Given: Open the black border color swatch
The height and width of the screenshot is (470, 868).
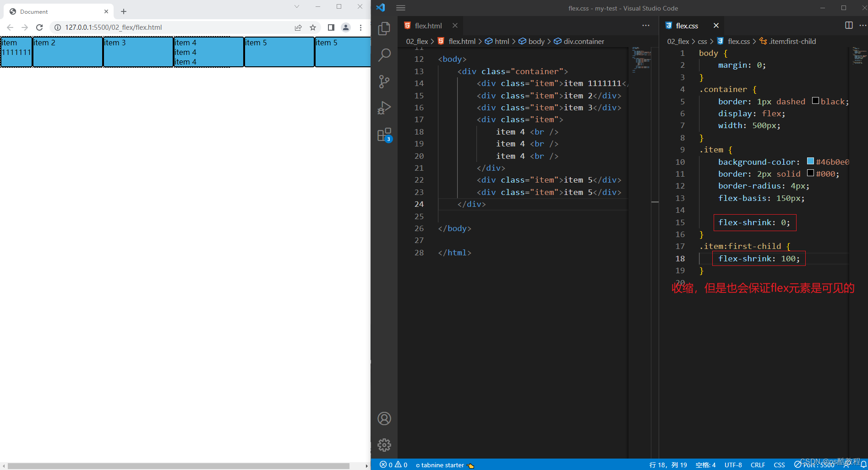Looking at the screenshot, I should click(815, 101).
